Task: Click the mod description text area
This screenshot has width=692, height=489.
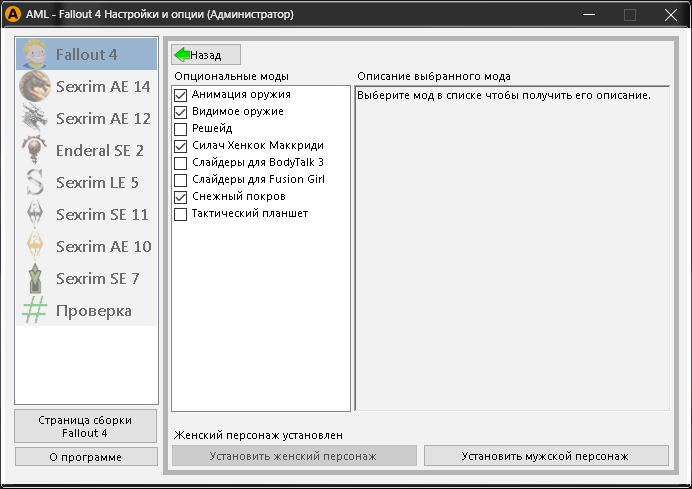Action: [512, 250]
